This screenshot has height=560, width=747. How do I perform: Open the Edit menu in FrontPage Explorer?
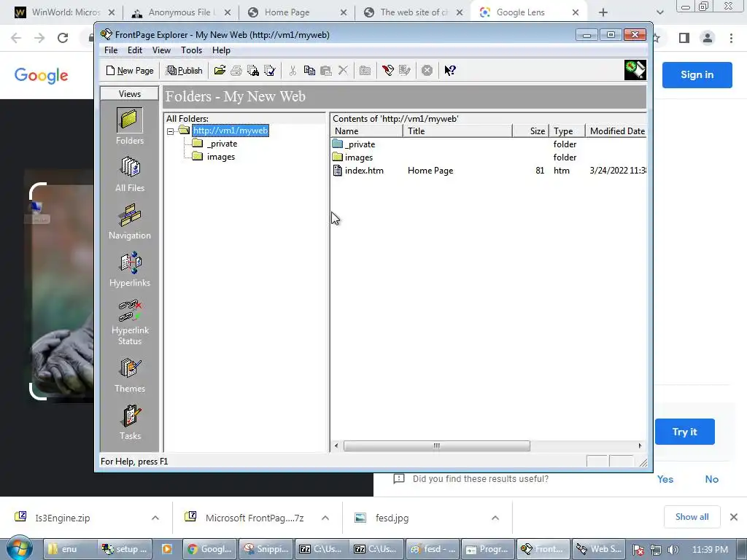coord(135,50)
